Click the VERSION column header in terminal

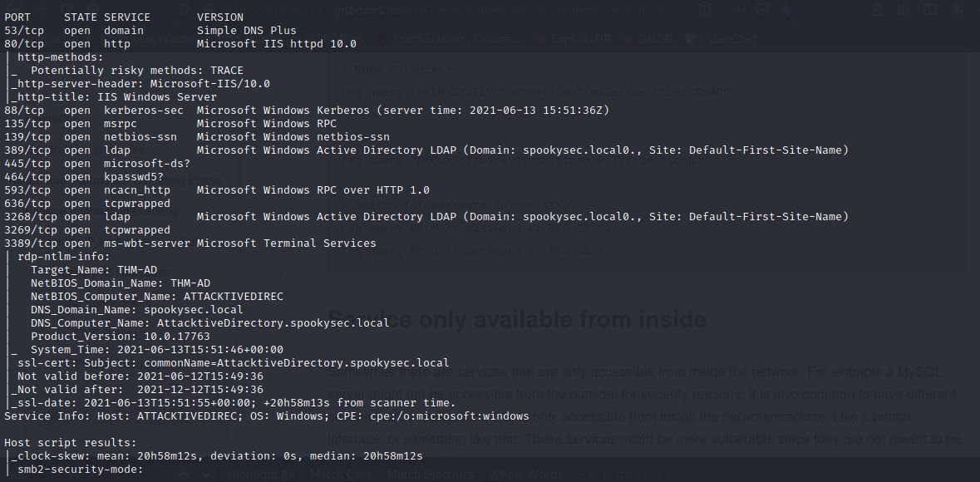[220, 17]
